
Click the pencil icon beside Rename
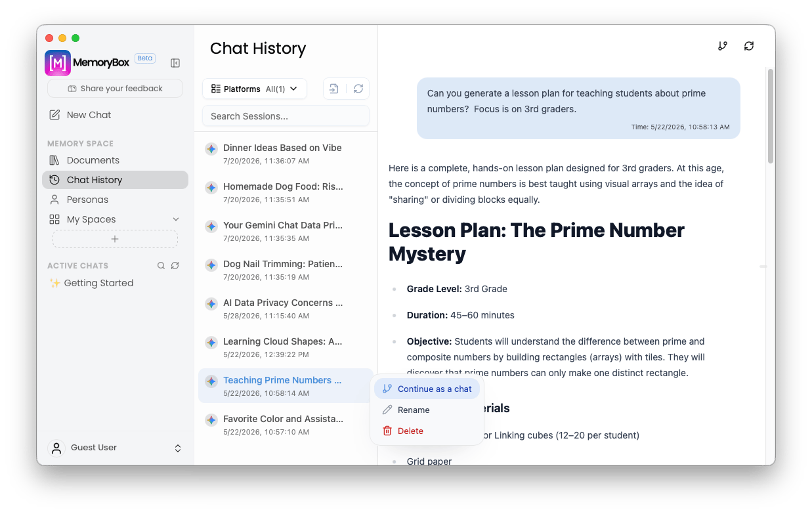pyautogui.click(x=387, y=410)
